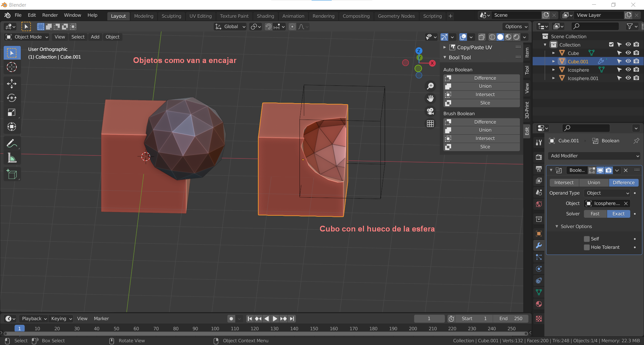Switch orthographic/perspective grid icon

coord(430,124)
